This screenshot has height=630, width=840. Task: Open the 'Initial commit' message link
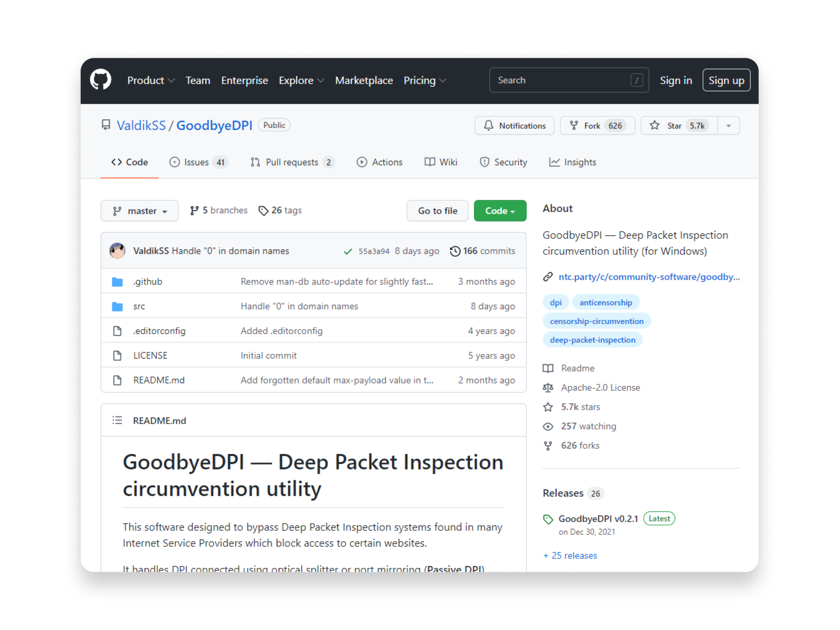[x=269, y=356]
